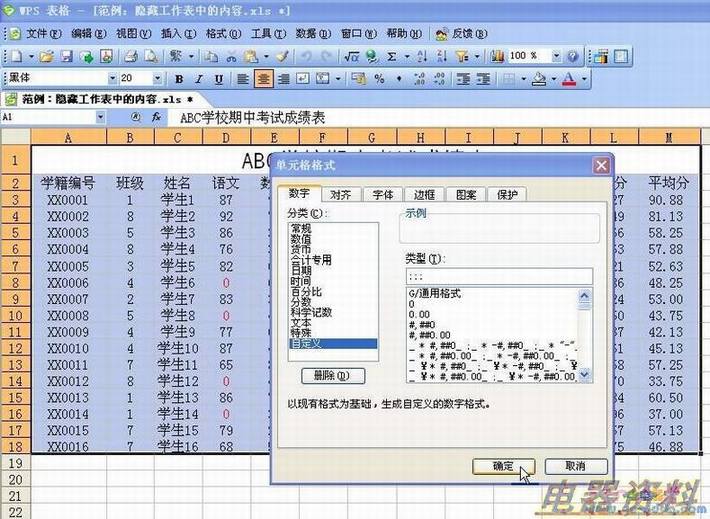Viewport: 710px width, 519px height.
Task: Open the zoom level 100% dropdown
Action: click(x=555, y=57)
